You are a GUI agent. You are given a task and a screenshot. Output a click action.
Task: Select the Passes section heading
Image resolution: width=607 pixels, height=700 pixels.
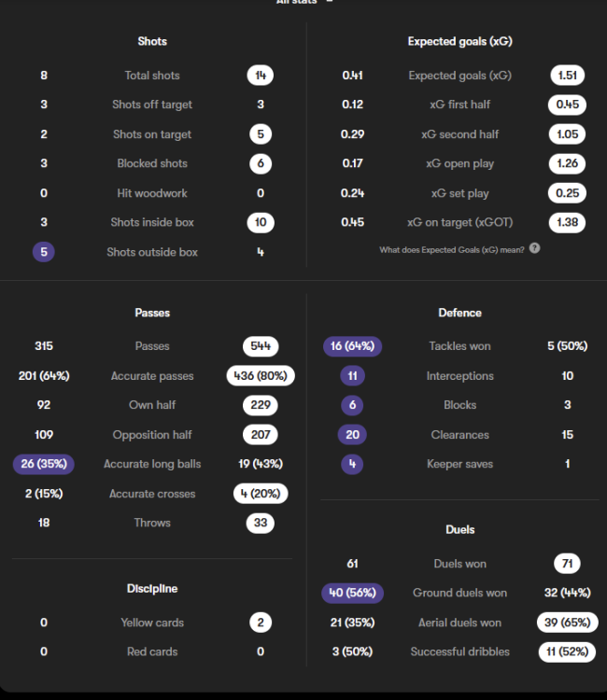[x=152, y=313]
